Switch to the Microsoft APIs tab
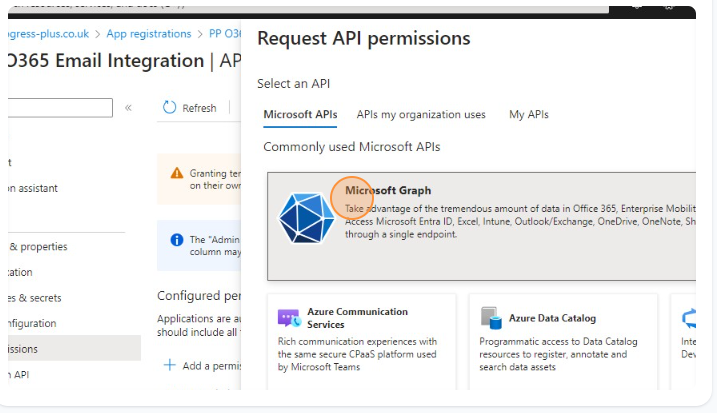717x413 pixels. [300, 115]
